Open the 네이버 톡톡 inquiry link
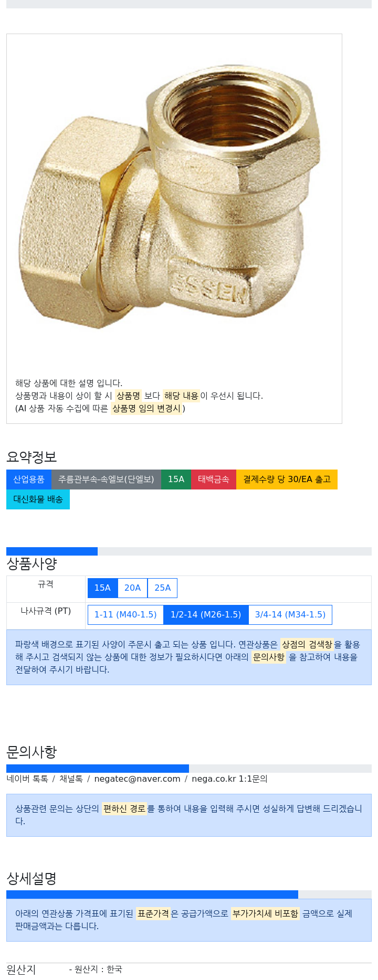 (x=27, y=779)
